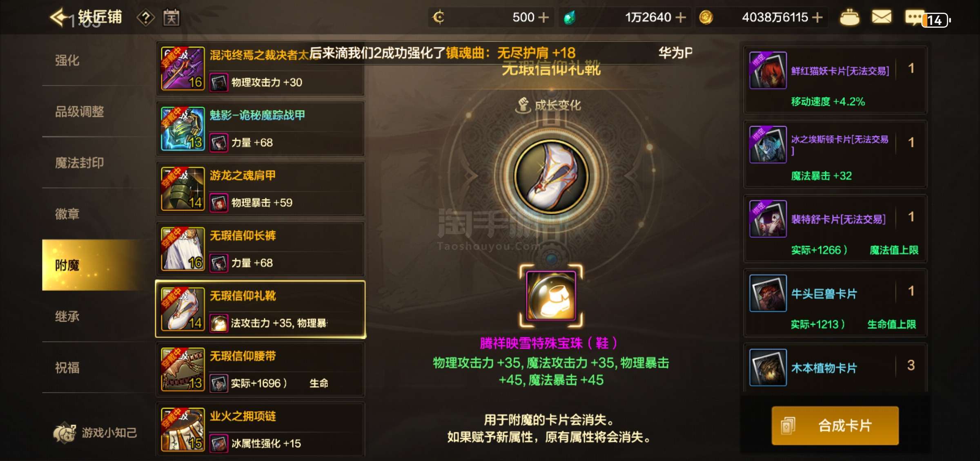This screenshot has height=461, width=980.
Task: Add more gems using the plus sign
Action: click(x=680, y=17)
